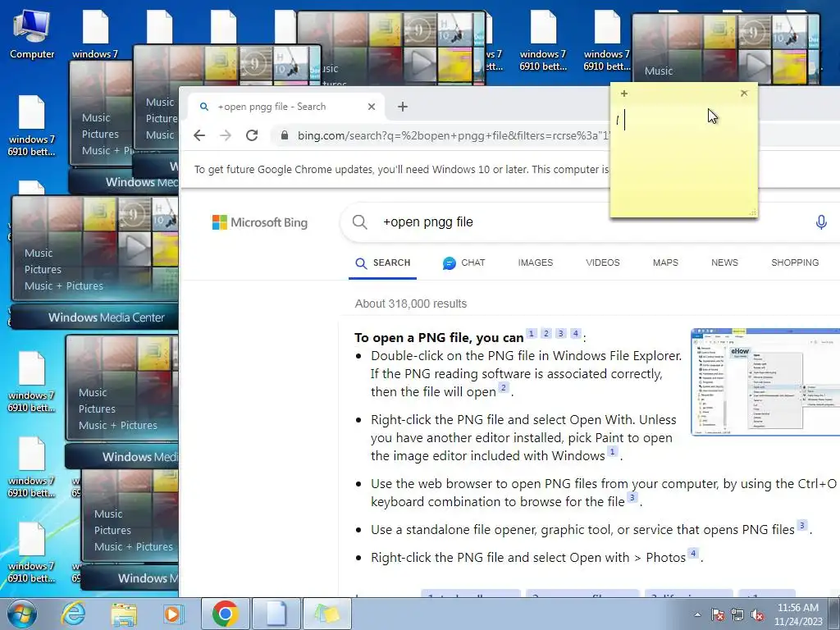The height and width of the screenshot is (630, 840).
Task: Go back in Chrome
Action: pos(199,135)
